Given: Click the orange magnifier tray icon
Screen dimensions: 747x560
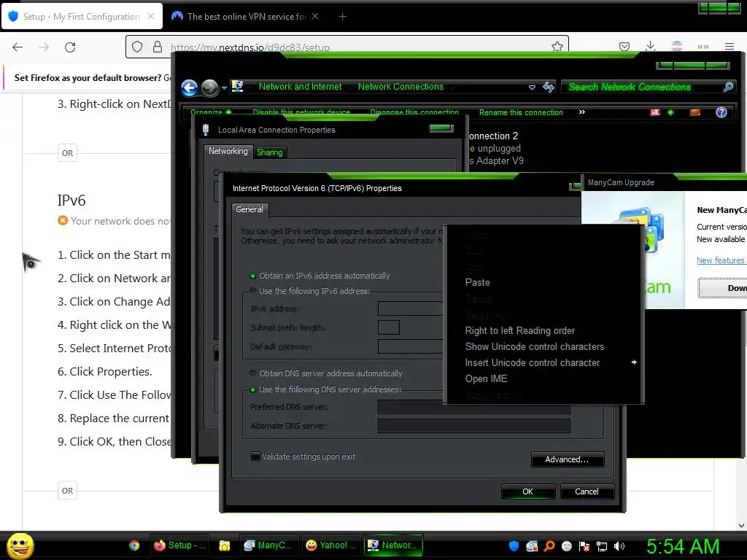Looking at the screenshot, I should [549, 546].
